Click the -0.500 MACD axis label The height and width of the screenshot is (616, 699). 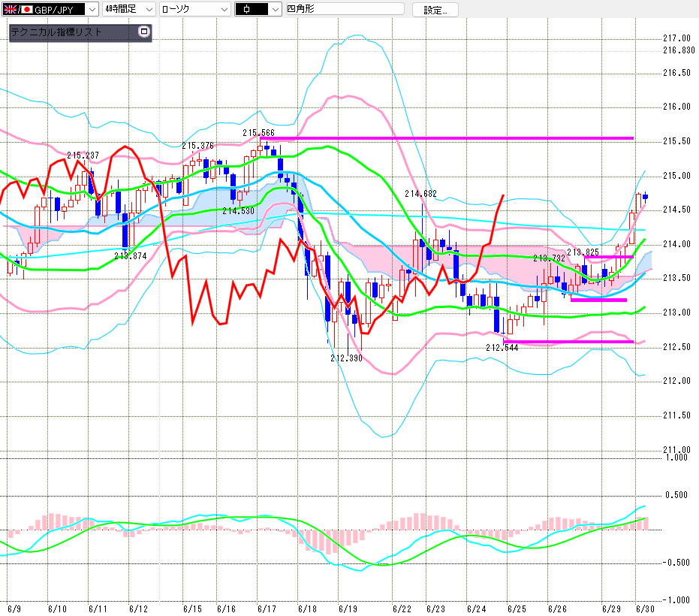[x=676, y=563]
